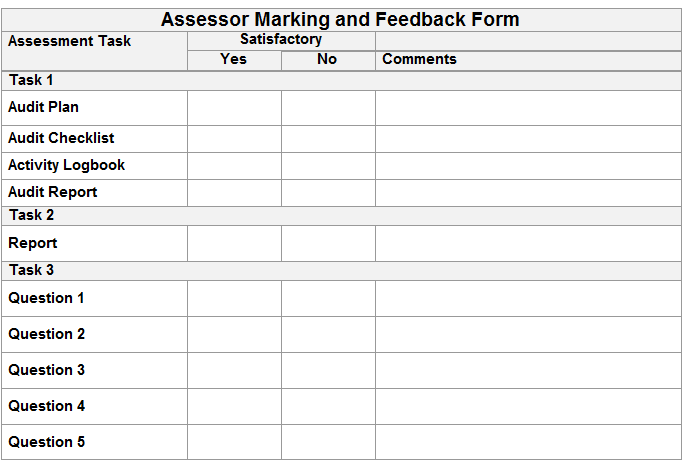Select the Yes cell for Question 3
The width and height of the screenshot is (691, 467).
[x=234, y=370]
